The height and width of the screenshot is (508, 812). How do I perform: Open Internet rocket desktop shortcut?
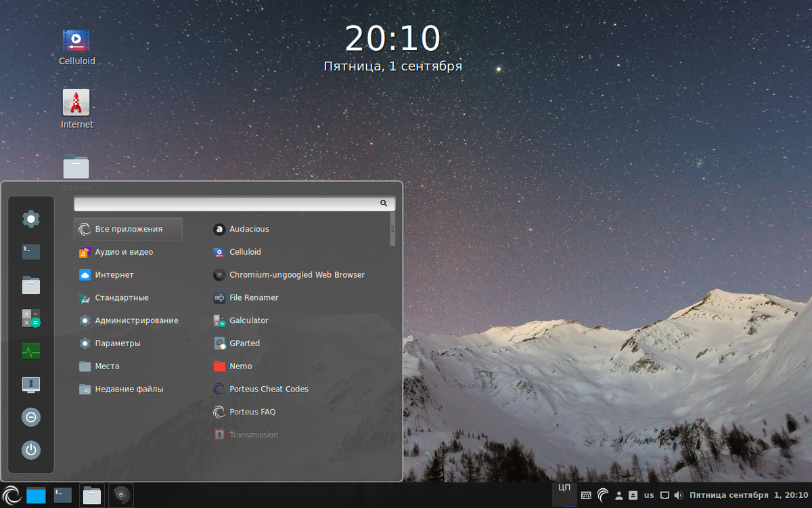(76, 110)
